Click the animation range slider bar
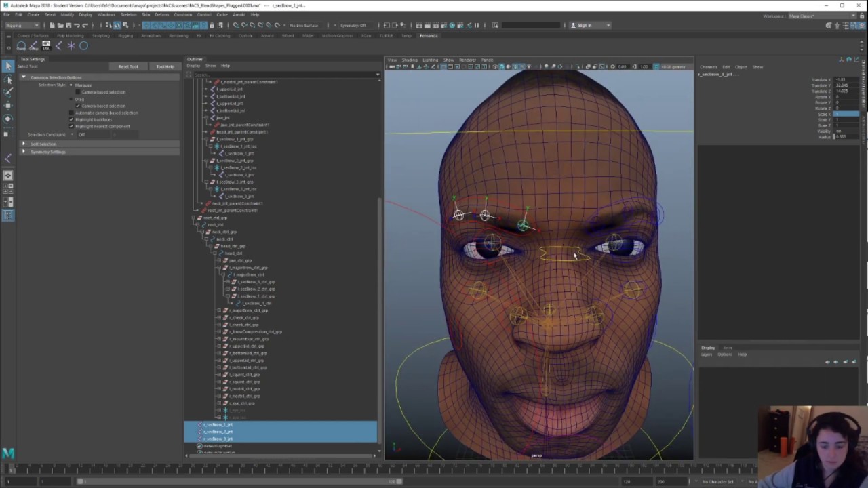Image resolution: width=868 pixels, height=488 pixels. pyautogui.click(x=239, y=481)
